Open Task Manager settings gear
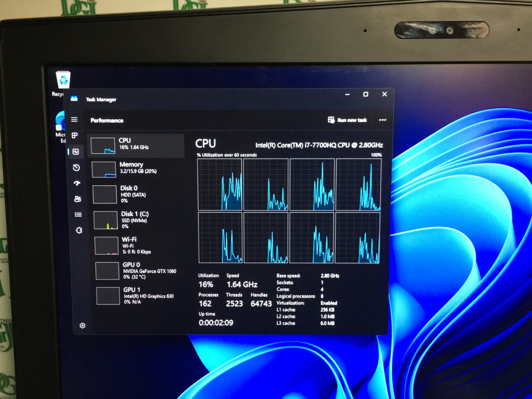The height and width of the screenshot is (399, 532). 82,326
